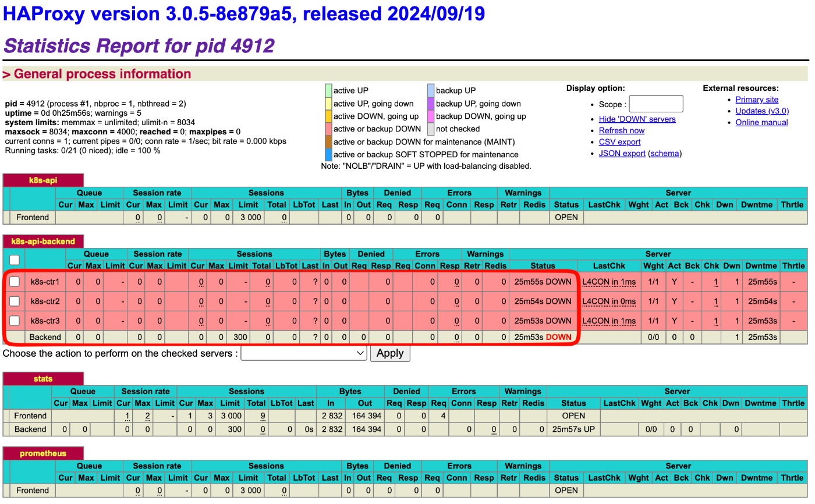The height and width of the screenshot is (504, 815).
Task: Click the HAProxy version 3.0.5 heading
Action: [x=244, y=13]
